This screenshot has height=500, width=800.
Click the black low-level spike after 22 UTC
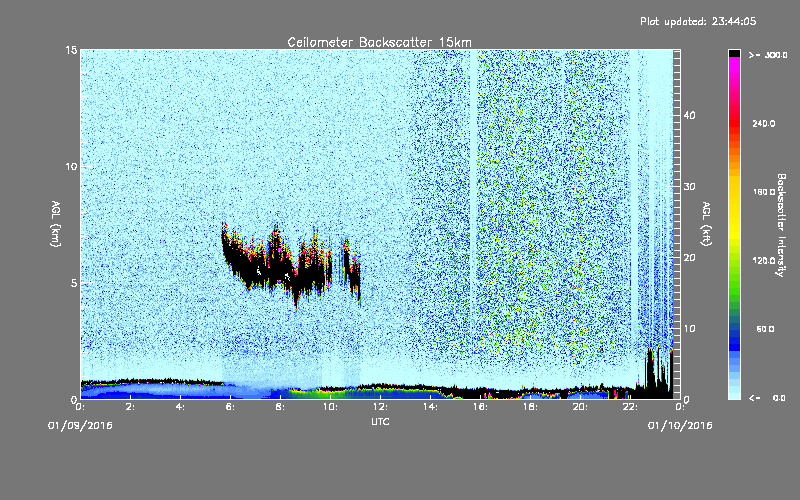[649, 372]
